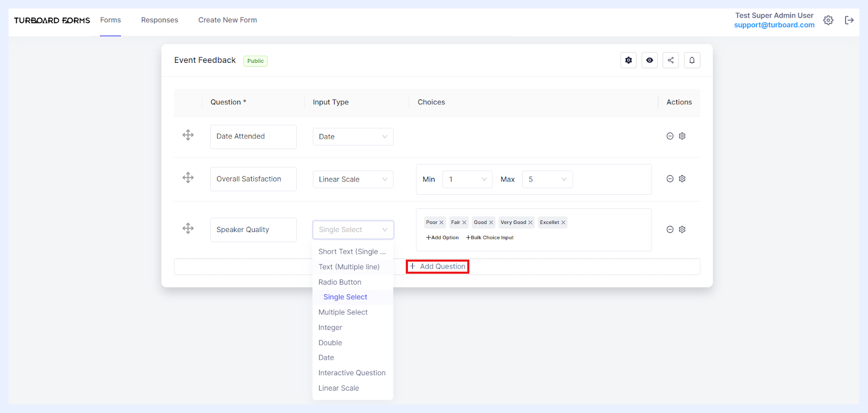
Task: Click the logout icon in top bar
Action: tap(849, 20)
